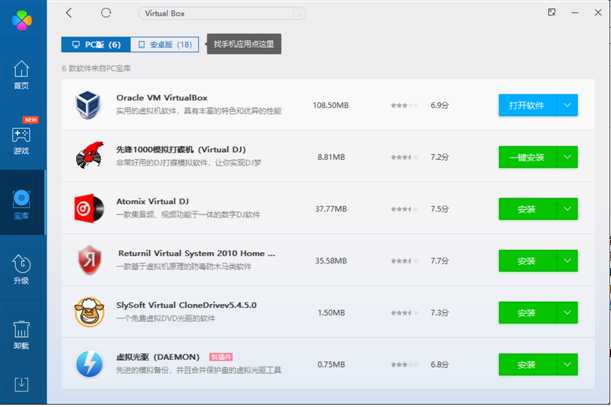Viewport: 611px width, 407px height.
Task: Open the downloads icon at sidebar bottom
Action: pyautogui.click(x=21, y=384)
